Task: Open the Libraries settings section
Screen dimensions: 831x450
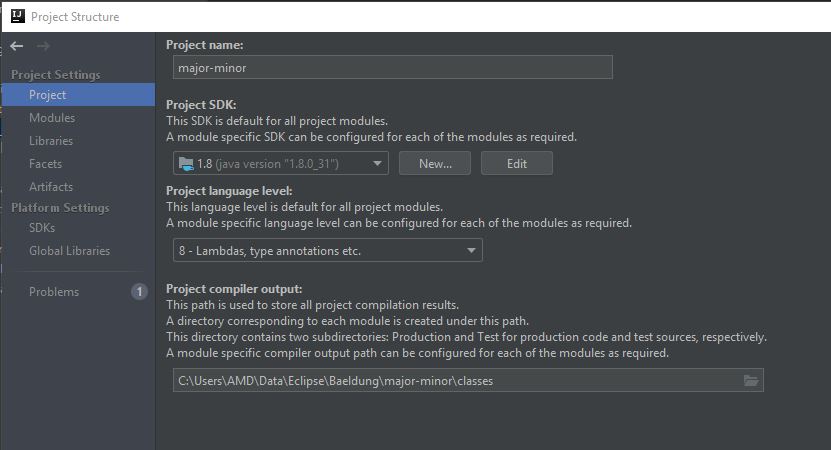Action: 51,141
